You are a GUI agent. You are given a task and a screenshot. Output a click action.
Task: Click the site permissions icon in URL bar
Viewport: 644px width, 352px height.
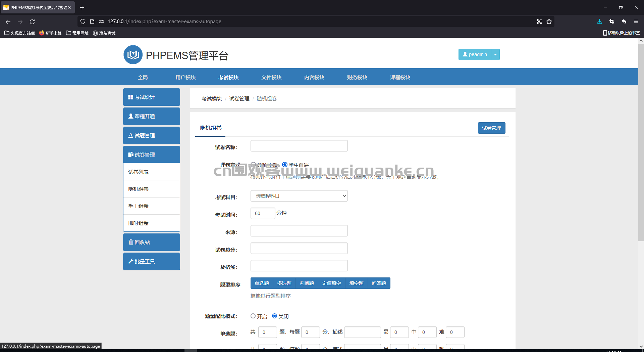tap(102, 21)
